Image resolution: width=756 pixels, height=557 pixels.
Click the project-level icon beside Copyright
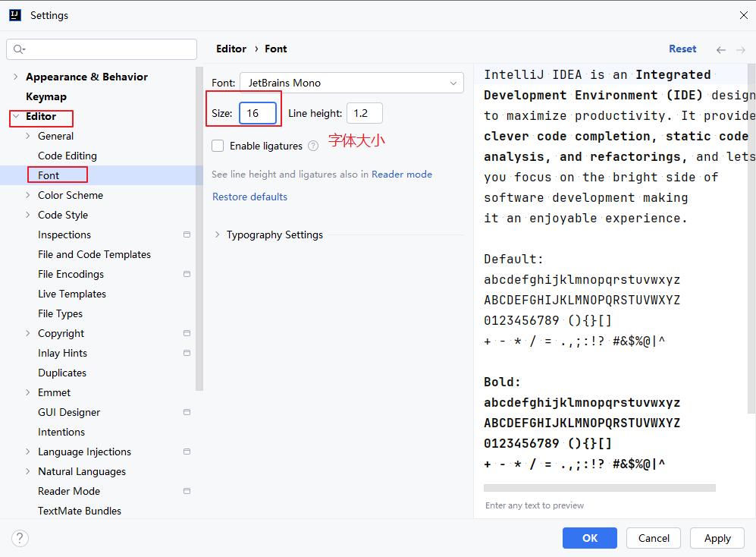(x=187, y=333)
